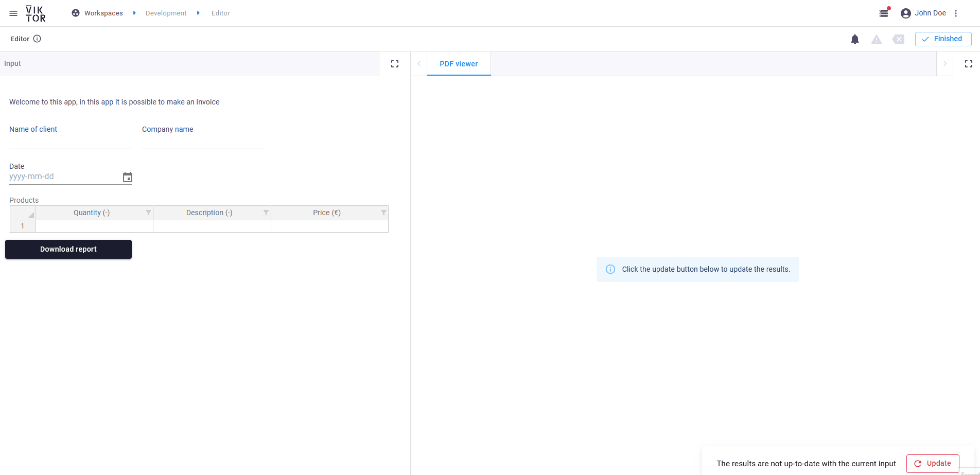
Task: Click the Editor info icon
Action: pyautogui.click(x=37, y=39)
